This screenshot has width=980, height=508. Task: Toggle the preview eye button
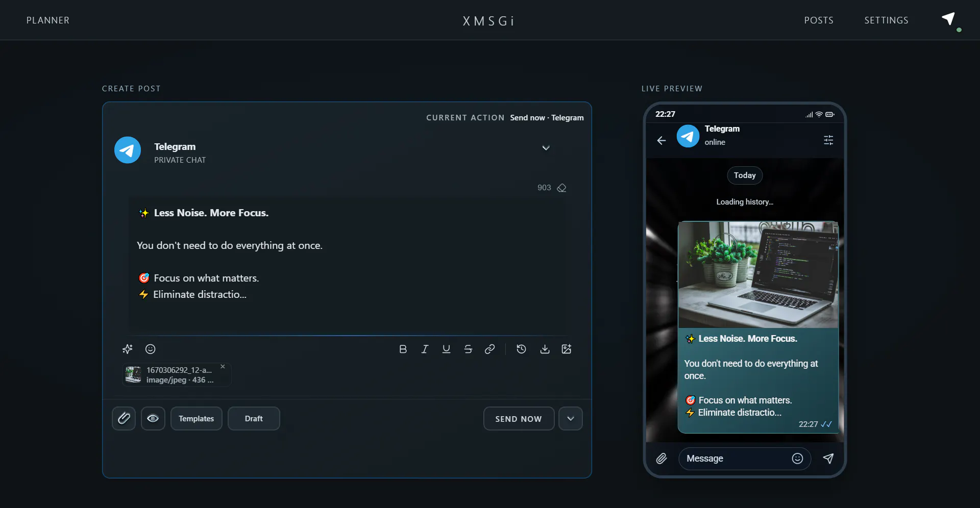pyautogui.click(x=153, y=418)
